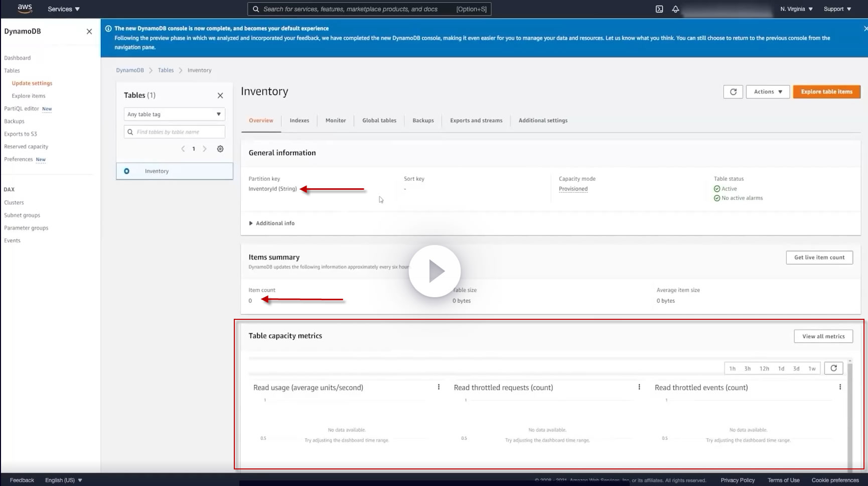Expand the Additional info section
868x486 pixels.
click(x=271, y=223)
